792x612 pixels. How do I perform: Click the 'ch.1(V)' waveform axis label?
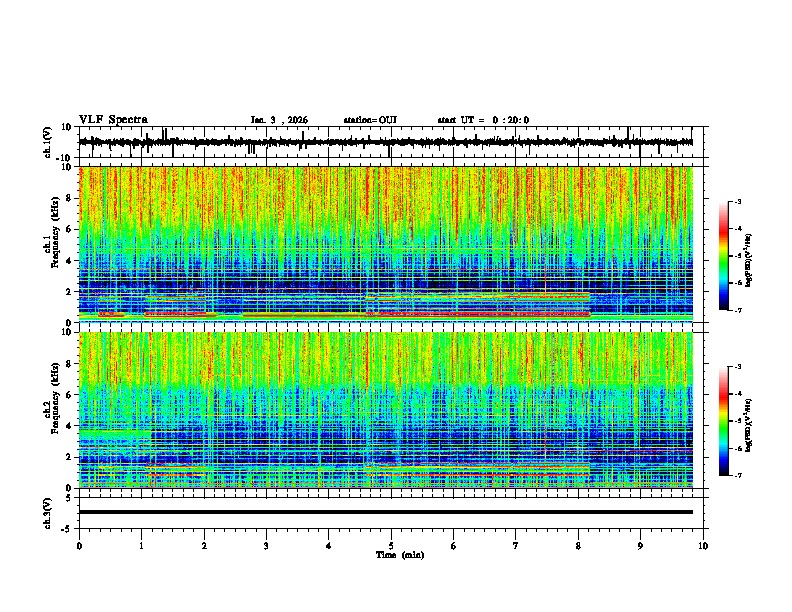click(x=48, y=142)
